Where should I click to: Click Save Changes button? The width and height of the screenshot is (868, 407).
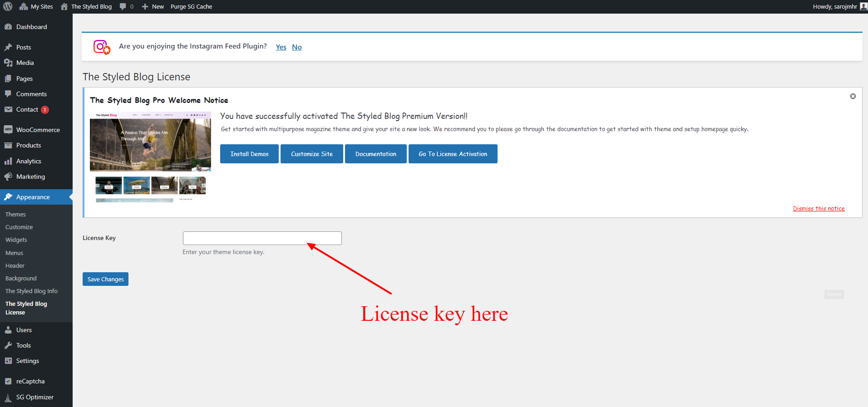pyautogui.click(x=105, y=279)
